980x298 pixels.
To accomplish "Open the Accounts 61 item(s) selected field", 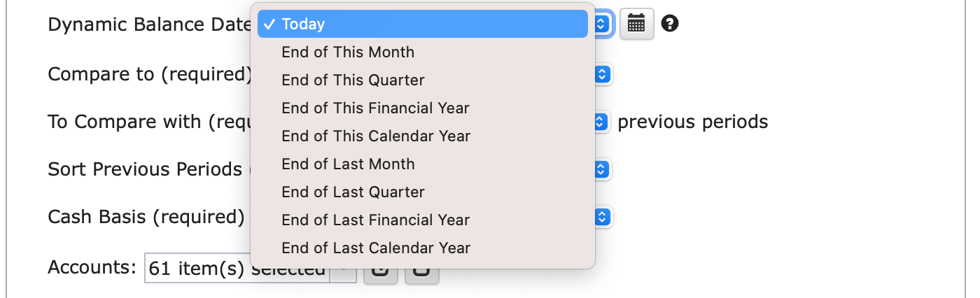I will pyautogui.click(x=250, y=269).
